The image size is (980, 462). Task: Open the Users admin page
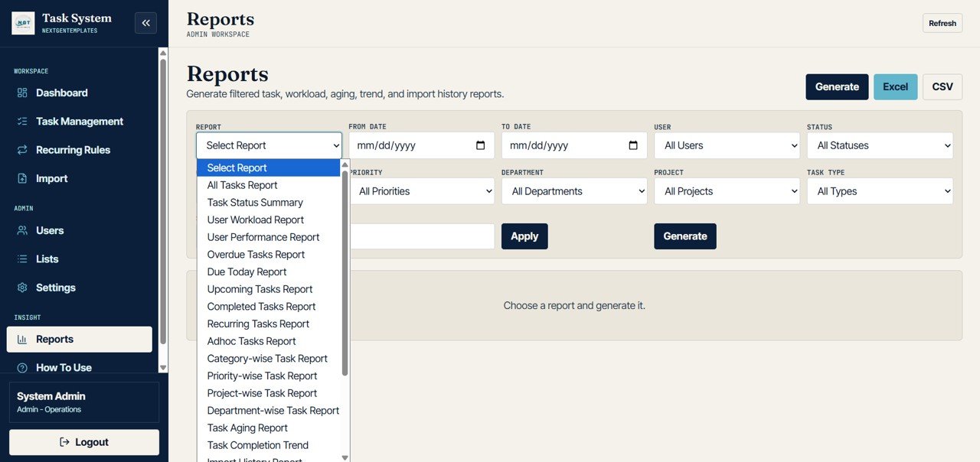point(80,230)
